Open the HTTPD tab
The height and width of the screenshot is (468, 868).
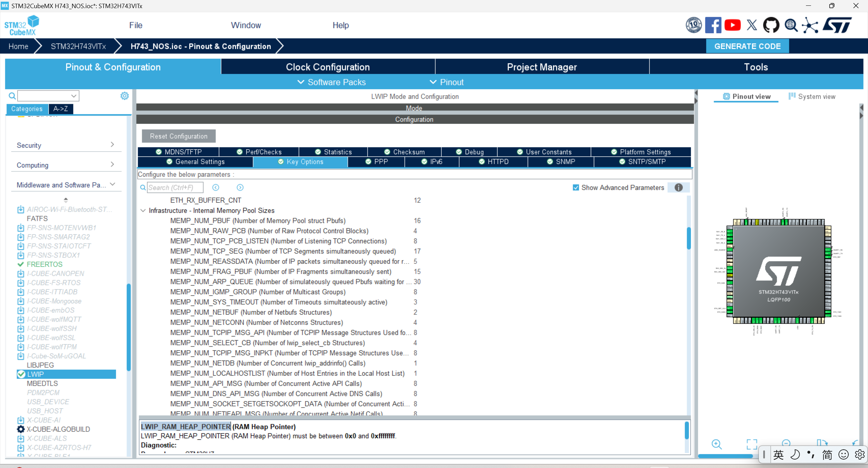pos(493,162)
